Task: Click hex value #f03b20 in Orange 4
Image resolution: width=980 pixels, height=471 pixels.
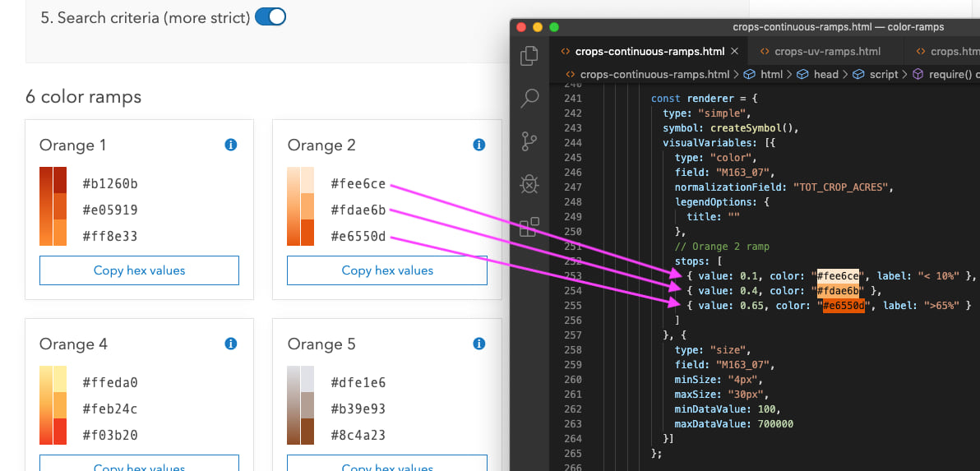Action: click(x=110, y=436)
